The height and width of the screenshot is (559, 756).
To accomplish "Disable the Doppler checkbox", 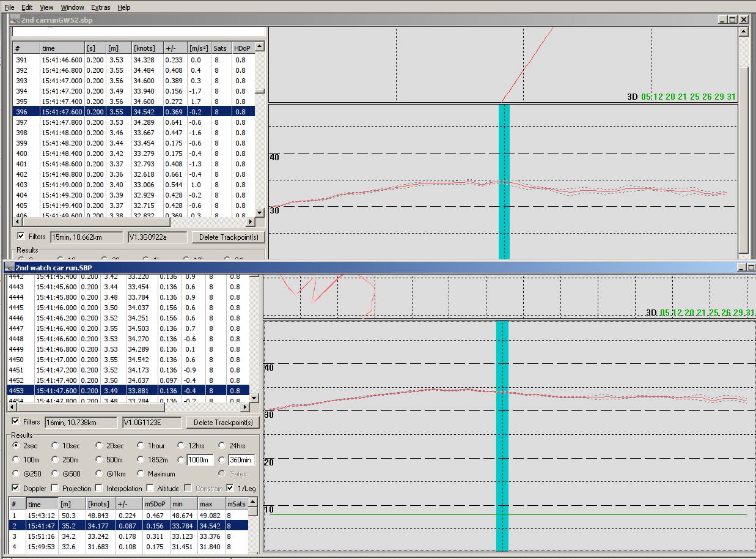I will 16,488.
